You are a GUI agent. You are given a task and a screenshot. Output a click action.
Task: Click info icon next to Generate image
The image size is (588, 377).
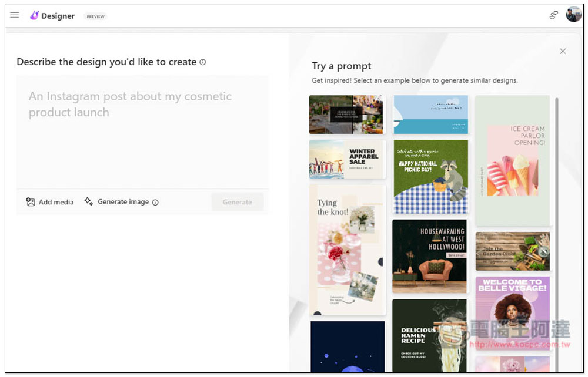point(155,203)
